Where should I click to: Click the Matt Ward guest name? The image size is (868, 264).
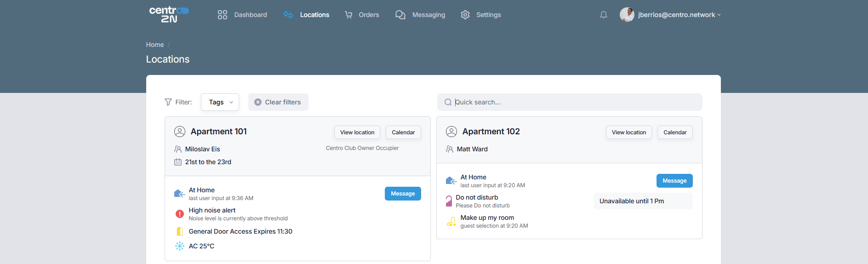tap(472, 149)
